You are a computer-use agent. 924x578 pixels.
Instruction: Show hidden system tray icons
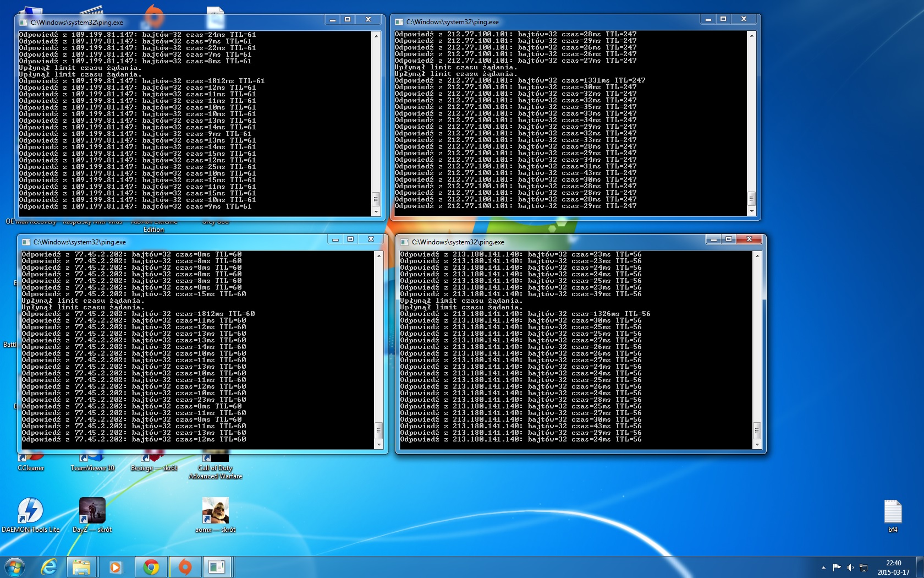(x=823, y=568)
